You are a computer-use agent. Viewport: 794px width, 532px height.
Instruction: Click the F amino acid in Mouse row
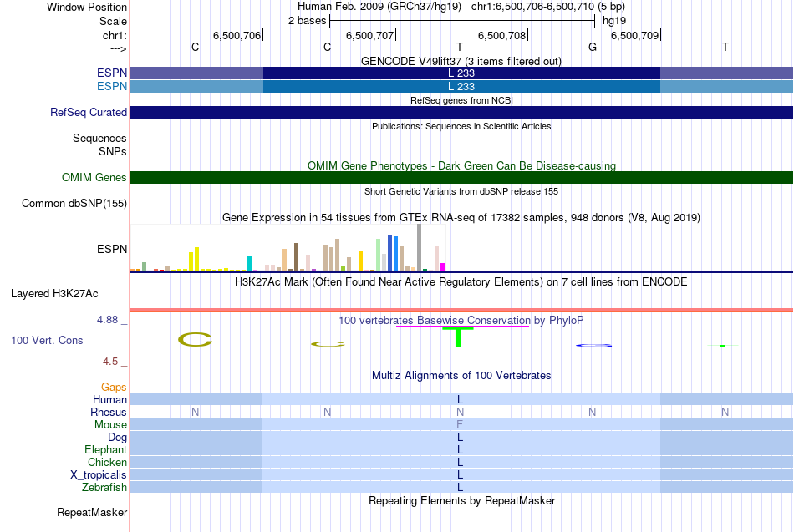point(460,425)
